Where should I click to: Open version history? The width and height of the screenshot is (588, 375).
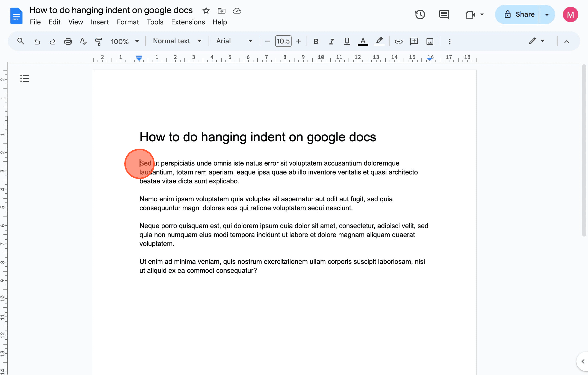coord(420,14)
